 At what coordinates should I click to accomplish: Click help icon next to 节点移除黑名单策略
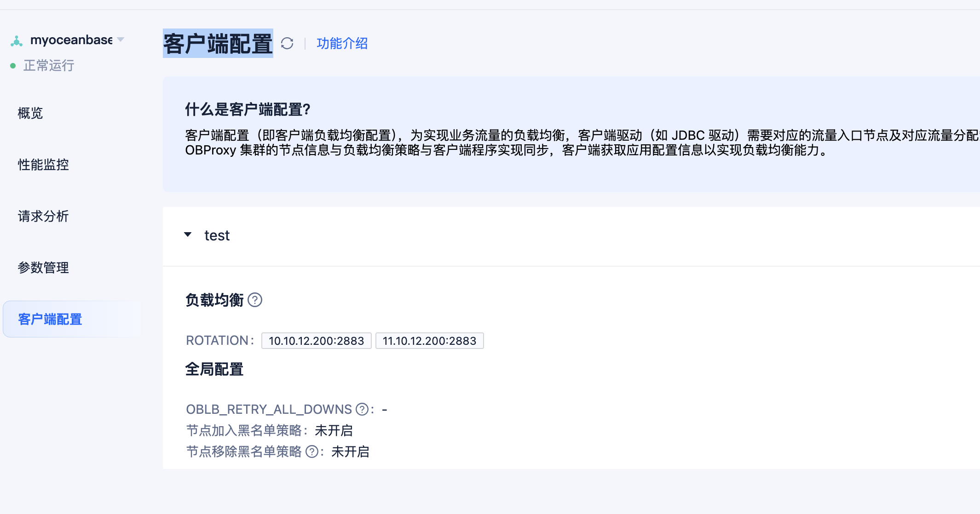312,452
